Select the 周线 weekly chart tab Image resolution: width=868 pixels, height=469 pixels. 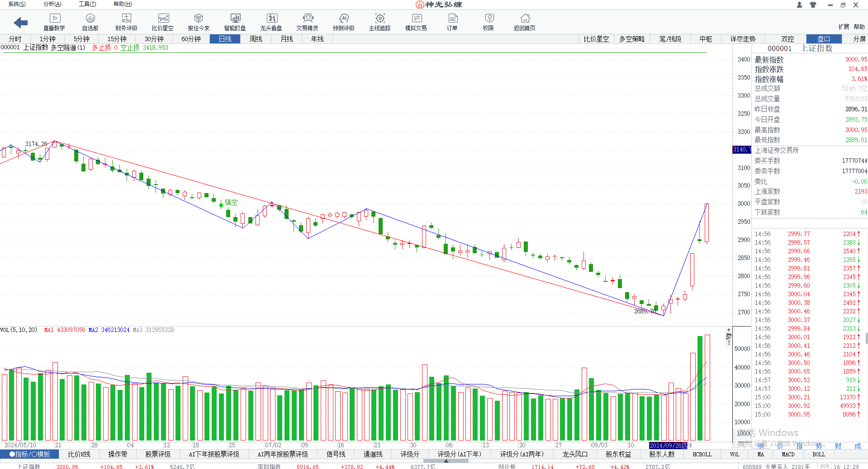click(x=256, y=39)
